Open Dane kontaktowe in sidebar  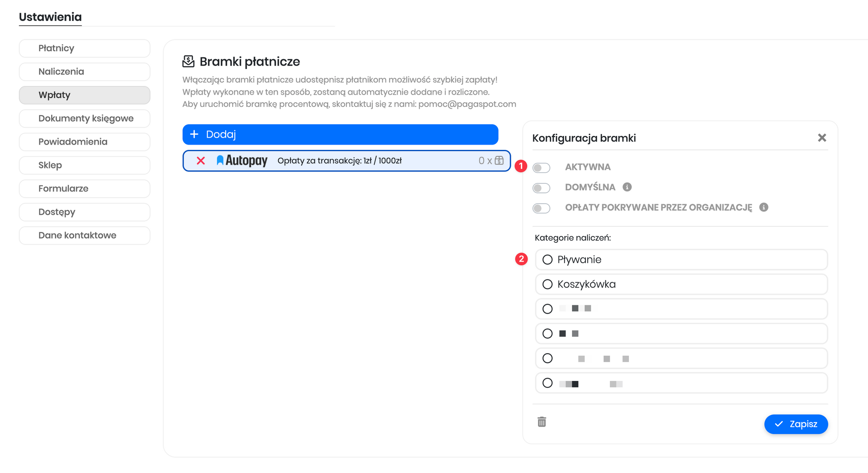pyautogui.click(x=85, y=235)
